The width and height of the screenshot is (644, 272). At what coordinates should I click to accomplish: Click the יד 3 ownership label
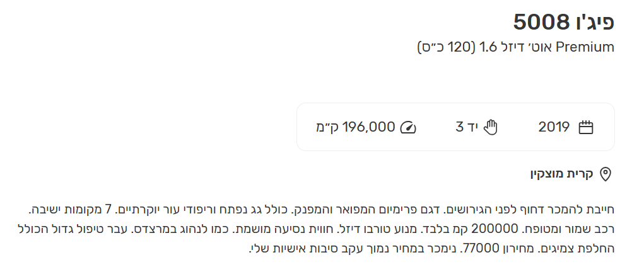467,127
